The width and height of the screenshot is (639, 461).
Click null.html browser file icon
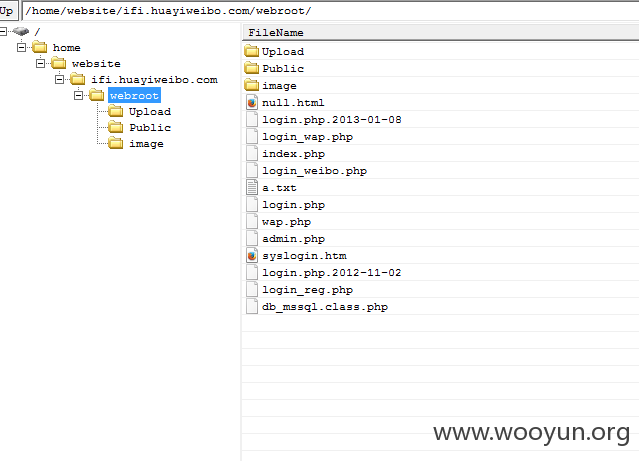pos(252,102)
